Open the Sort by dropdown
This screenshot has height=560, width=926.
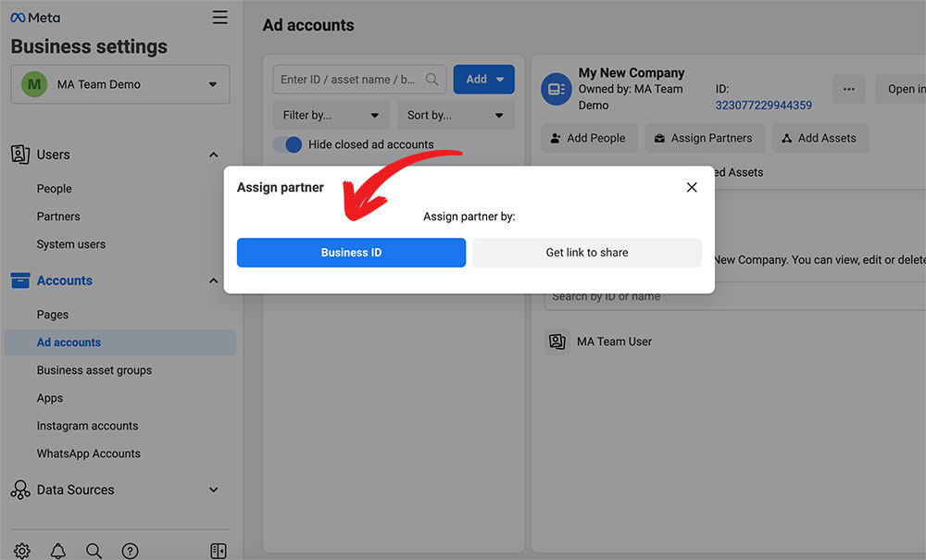pyautogui.click(x=455, y=116)
